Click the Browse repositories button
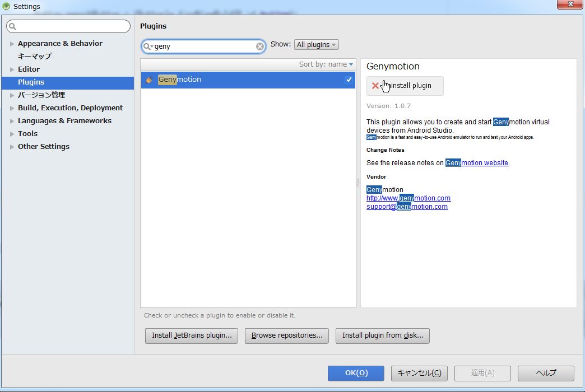 pyautogui.click(x=287, y=335)
